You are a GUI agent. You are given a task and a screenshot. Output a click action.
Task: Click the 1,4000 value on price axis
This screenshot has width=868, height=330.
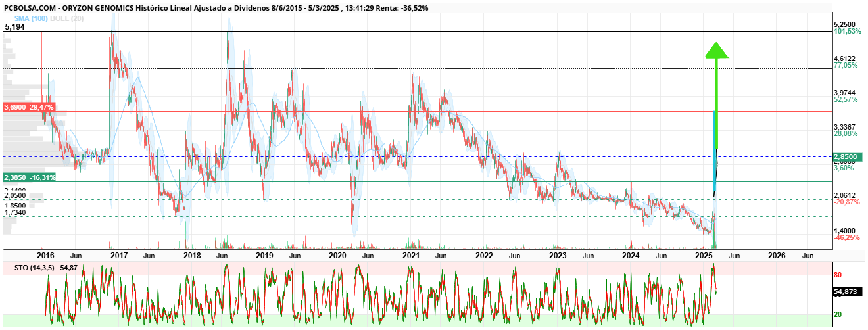[844, 231]
